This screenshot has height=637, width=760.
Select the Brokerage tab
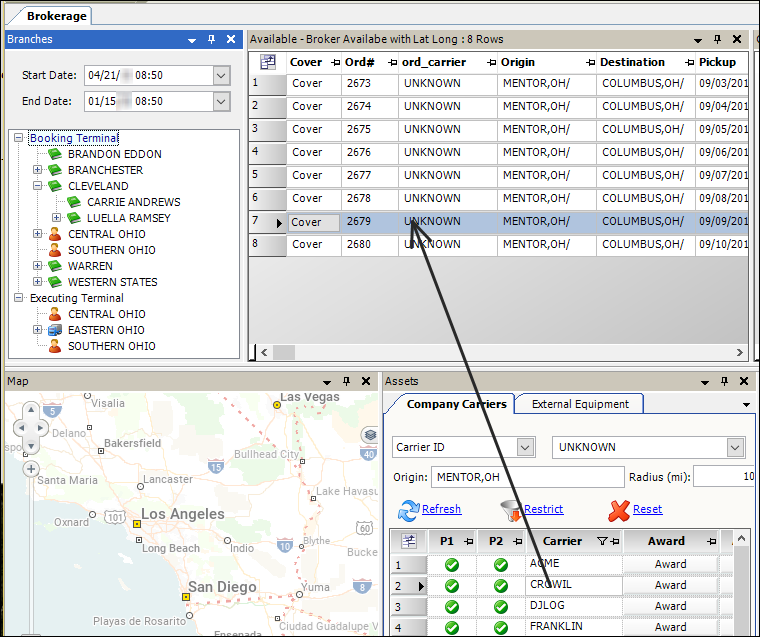pyautogui.click(x=57, y=15)
